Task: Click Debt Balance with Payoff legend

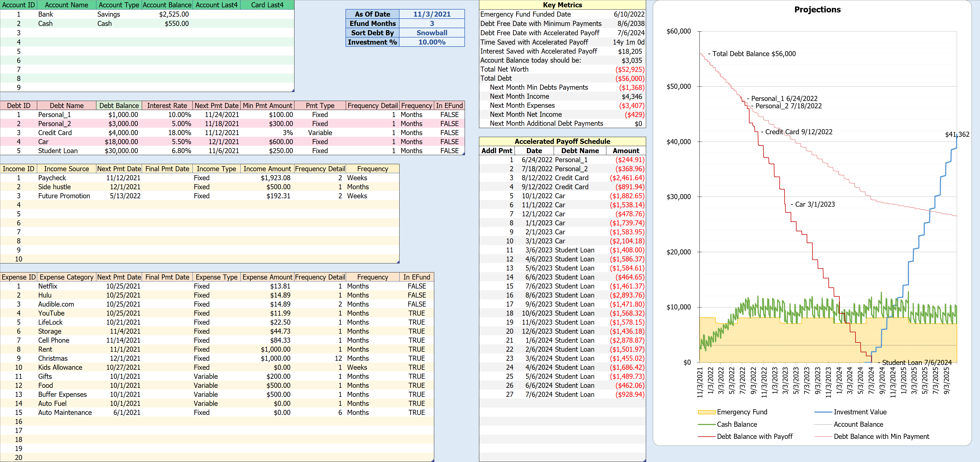Action: 746,437
